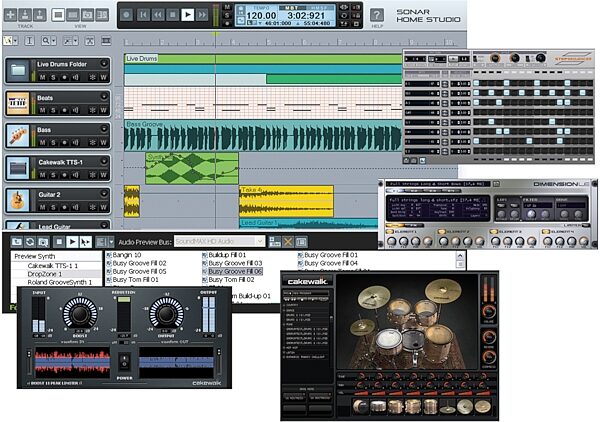Select the second View layout button

coord(73,15)
